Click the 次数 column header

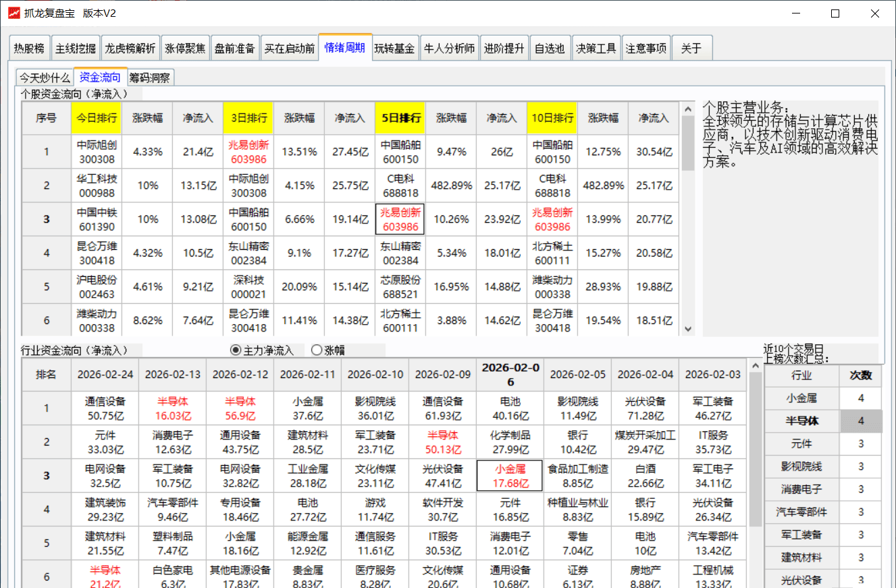(860, 376)
